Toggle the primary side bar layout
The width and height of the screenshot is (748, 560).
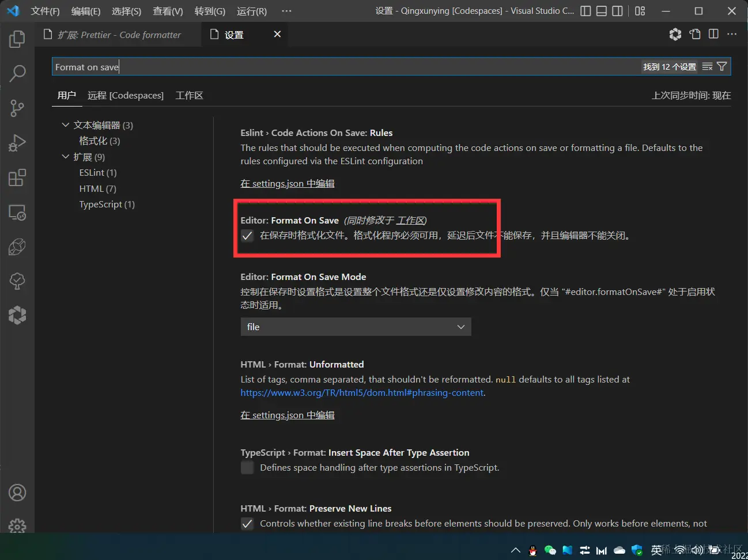point(585,11)
